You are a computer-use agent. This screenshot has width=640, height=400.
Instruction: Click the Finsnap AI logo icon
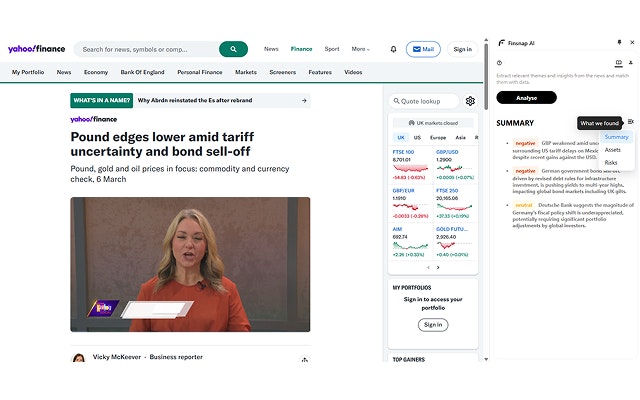coord(502,43)
